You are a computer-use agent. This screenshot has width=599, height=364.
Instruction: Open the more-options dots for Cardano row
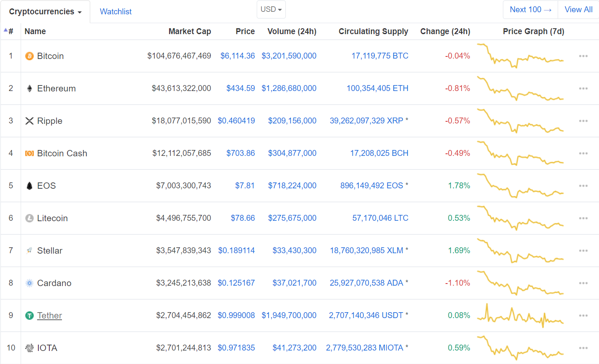coord(583,283)
